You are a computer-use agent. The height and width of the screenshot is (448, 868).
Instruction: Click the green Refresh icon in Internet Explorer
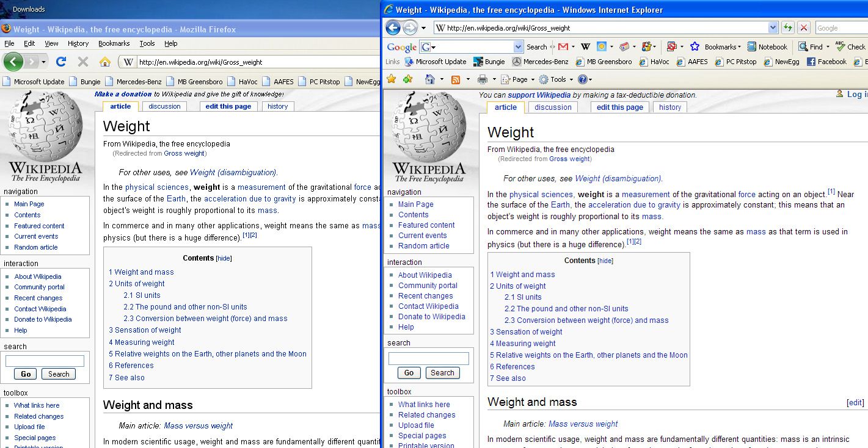pos(788,27)
